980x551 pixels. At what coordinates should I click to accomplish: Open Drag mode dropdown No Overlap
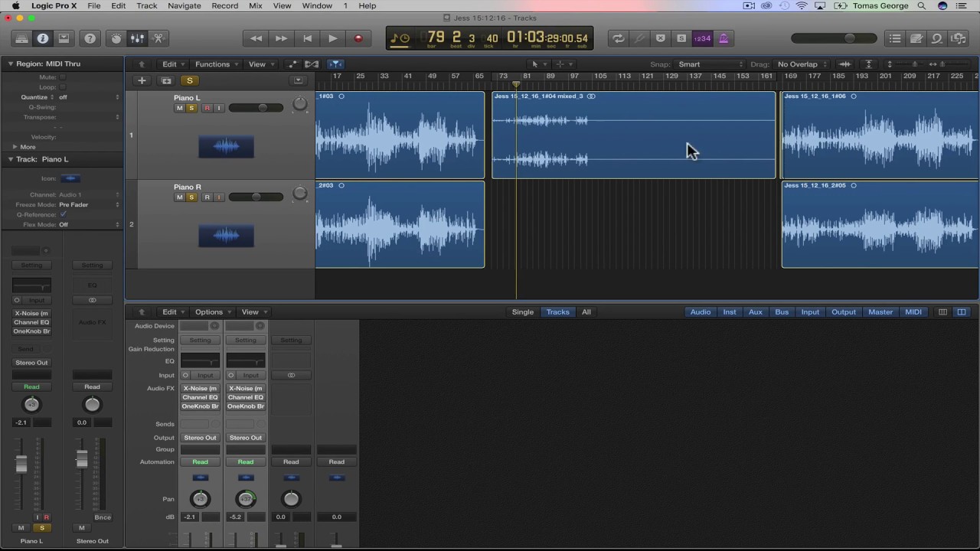pyautogui.click(x=802, y=64)
